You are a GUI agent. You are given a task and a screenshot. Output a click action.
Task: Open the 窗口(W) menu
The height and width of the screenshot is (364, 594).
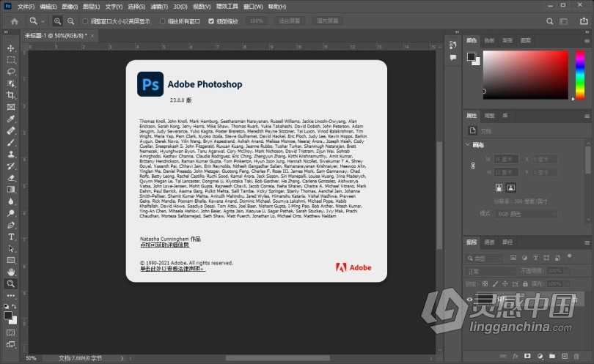point(253,7)
